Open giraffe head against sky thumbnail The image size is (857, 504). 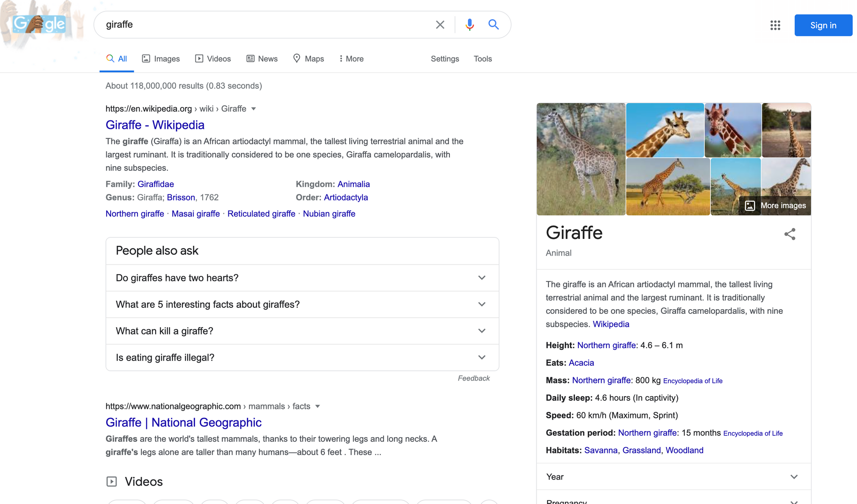tap(665, 130)
